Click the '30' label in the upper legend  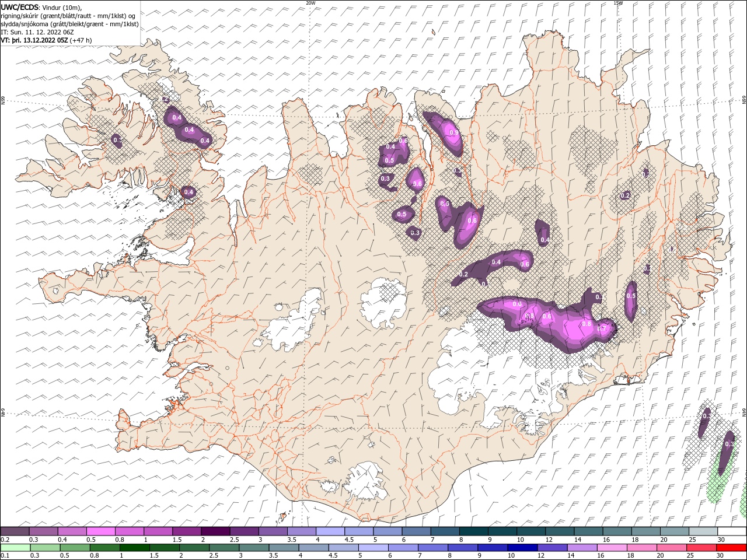click(x=721, y=540)
